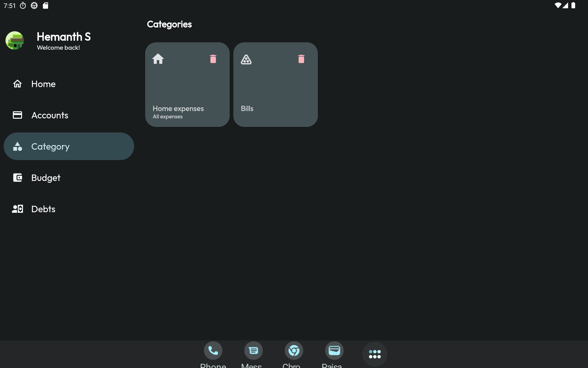Viewport: 588px width, 368px height.
Task: Click the Home navigation icon
Action: pyautogui.click(x=17, y=84)
